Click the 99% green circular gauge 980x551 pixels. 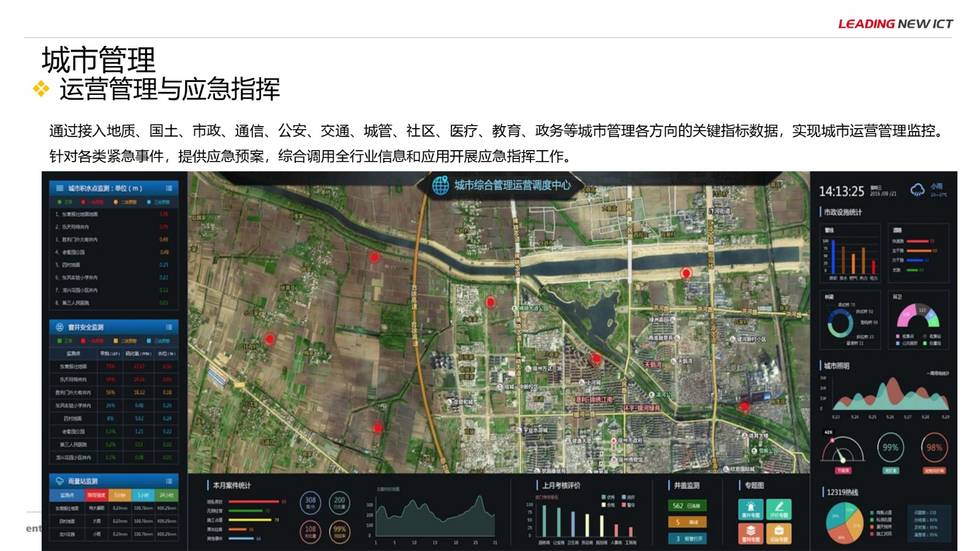click(890, 448)
